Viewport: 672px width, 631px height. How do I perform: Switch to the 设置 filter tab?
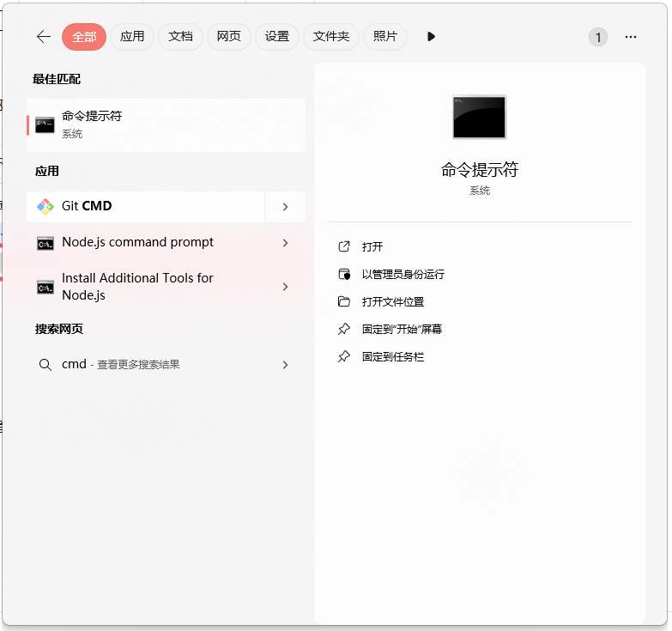[x=277, y=37]
